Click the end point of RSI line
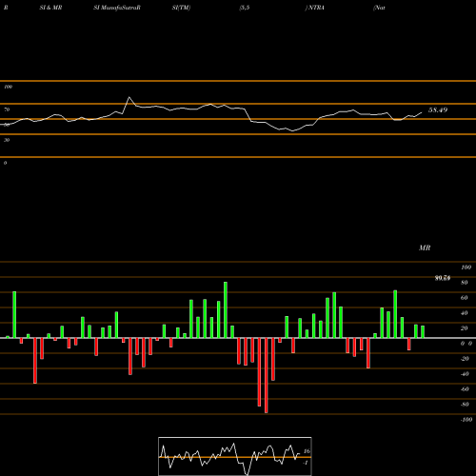Image resolution: width=476 pixels, height=476 pixels. coord(422,112)
